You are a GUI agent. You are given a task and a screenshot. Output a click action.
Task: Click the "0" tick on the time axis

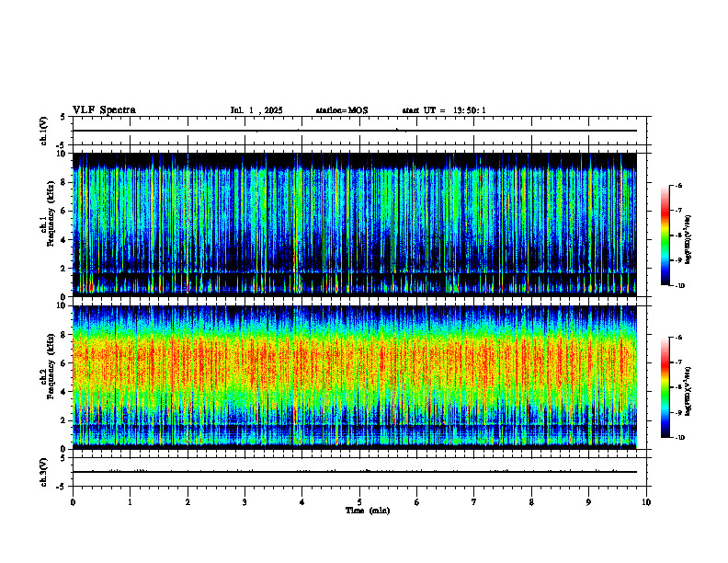pos(73,502)
